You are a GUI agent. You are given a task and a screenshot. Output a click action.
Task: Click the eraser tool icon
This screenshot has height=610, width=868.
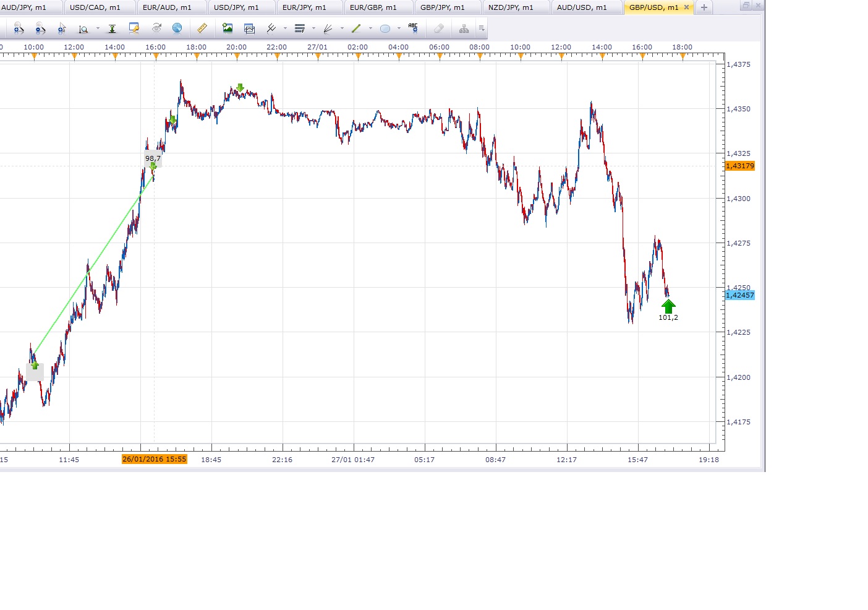tap(439, 28)
